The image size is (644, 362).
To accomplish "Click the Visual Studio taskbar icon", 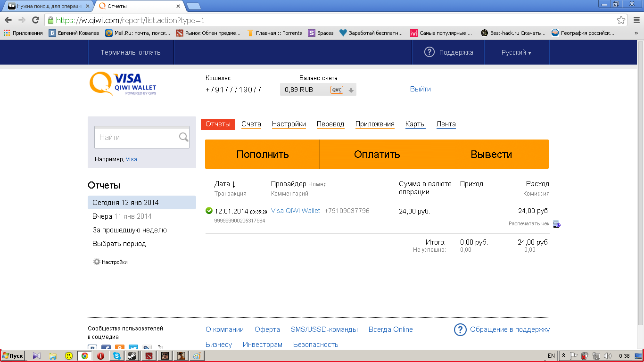I will (37, 356).
